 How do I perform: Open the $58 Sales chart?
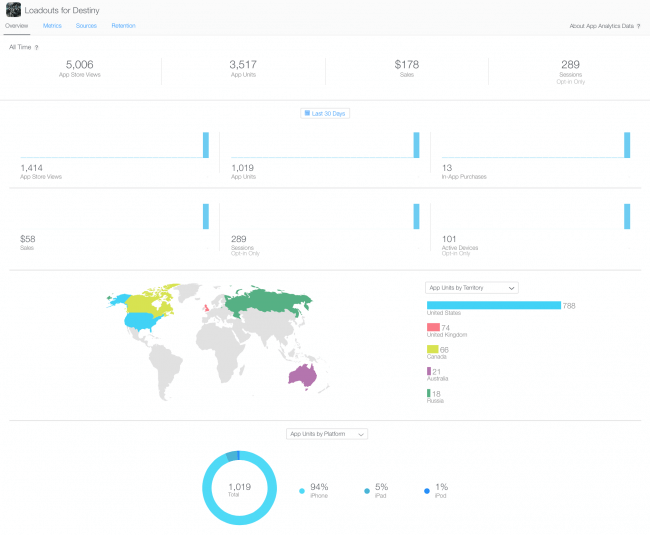pyautogui.click(x=114, y=227)
